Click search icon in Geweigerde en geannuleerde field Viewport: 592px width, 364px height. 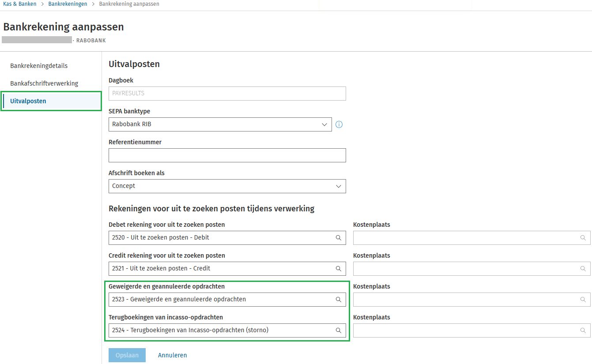point(339,300)
